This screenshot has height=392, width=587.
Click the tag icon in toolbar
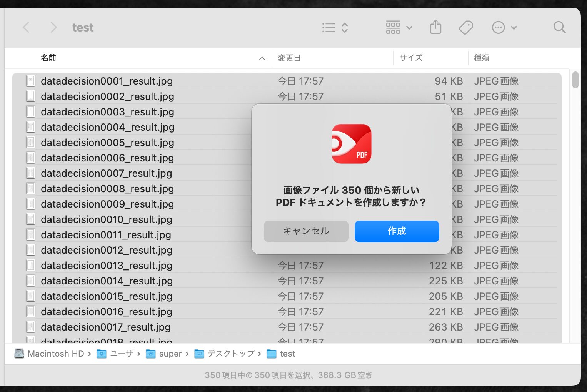465,28
